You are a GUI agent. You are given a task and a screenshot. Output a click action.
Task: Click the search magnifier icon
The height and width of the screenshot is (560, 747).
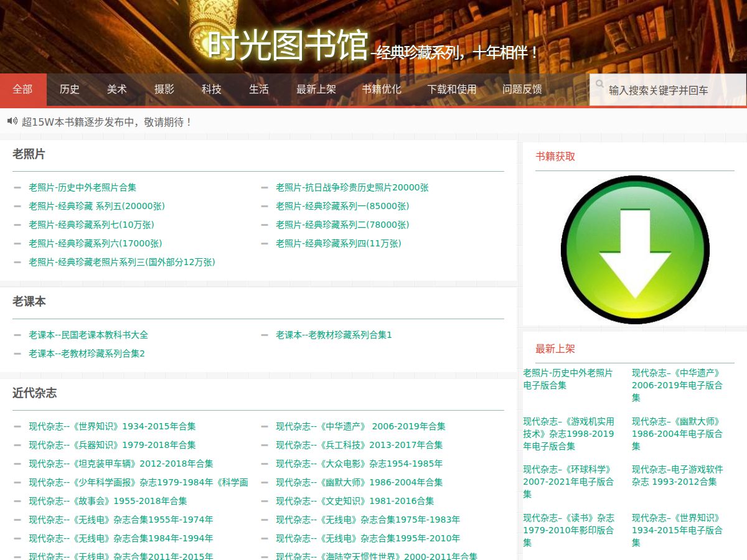(599, 83)
